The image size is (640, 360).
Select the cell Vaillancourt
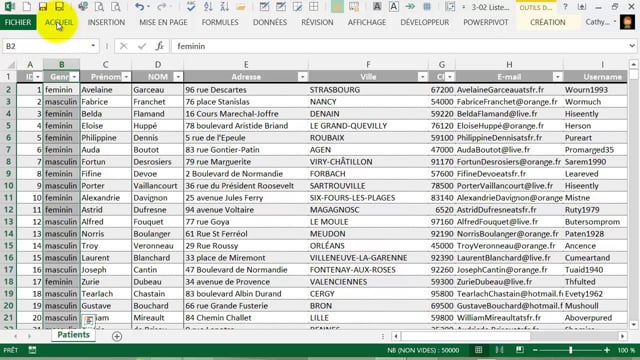[x=158, y=186]
